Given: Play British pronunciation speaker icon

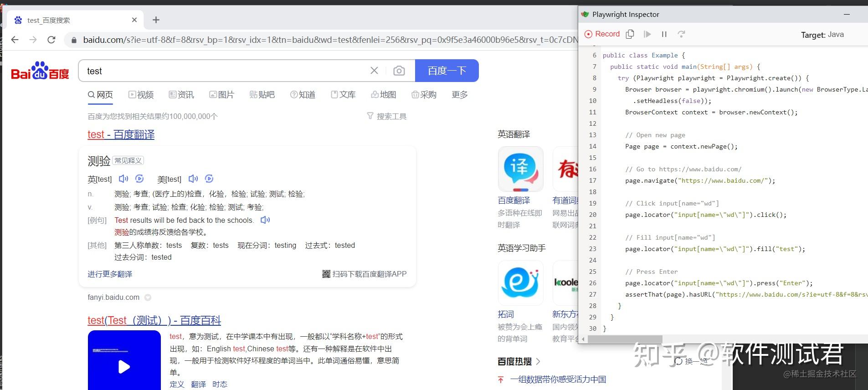Looking at the screenshot, I should (123, 179).
